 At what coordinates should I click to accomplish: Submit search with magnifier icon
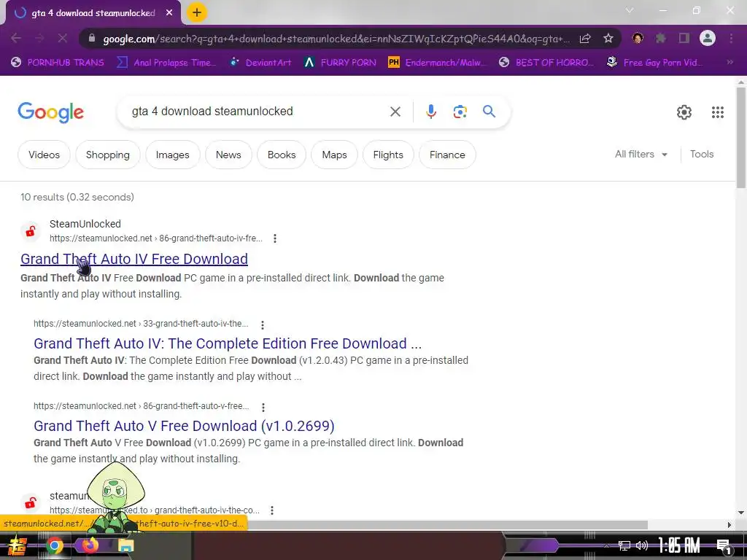pos(489,112)
